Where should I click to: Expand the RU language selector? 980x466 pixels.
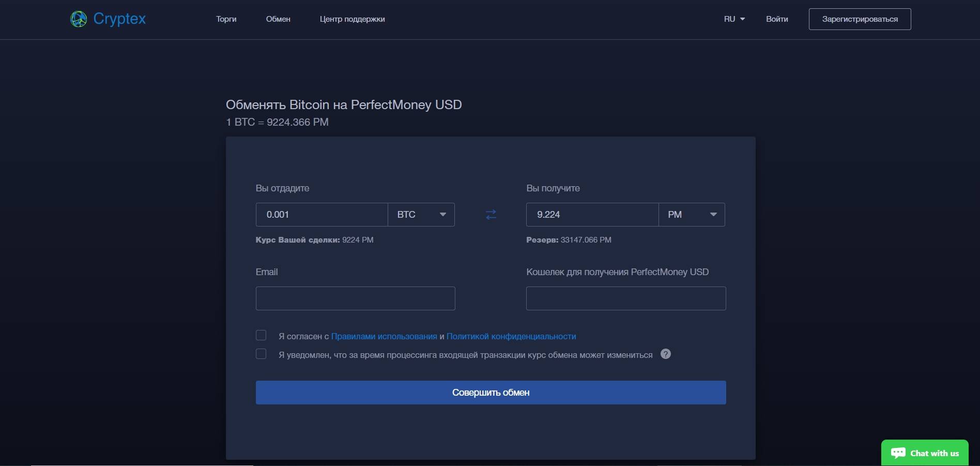pos(734,19)
